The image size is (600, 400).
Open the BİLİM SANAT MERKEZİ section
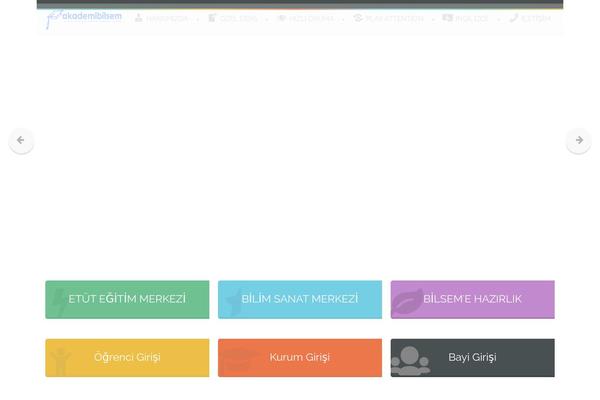[x=300, y=299]
